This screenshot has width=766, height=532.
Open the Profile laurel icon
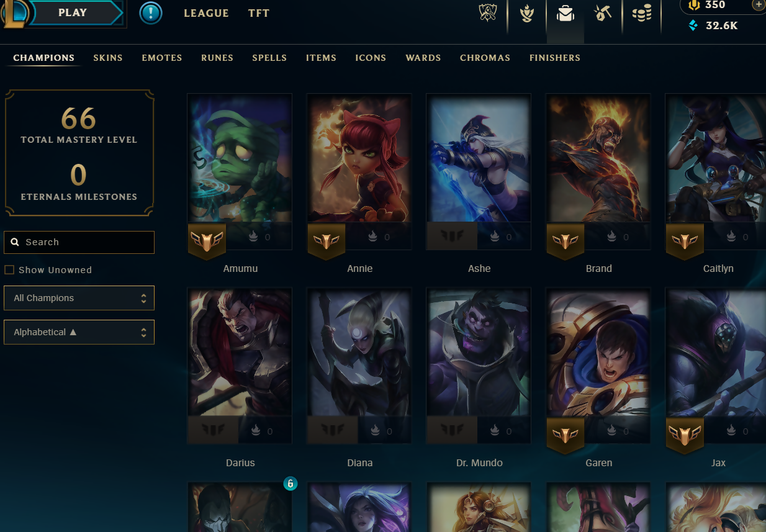527,14
